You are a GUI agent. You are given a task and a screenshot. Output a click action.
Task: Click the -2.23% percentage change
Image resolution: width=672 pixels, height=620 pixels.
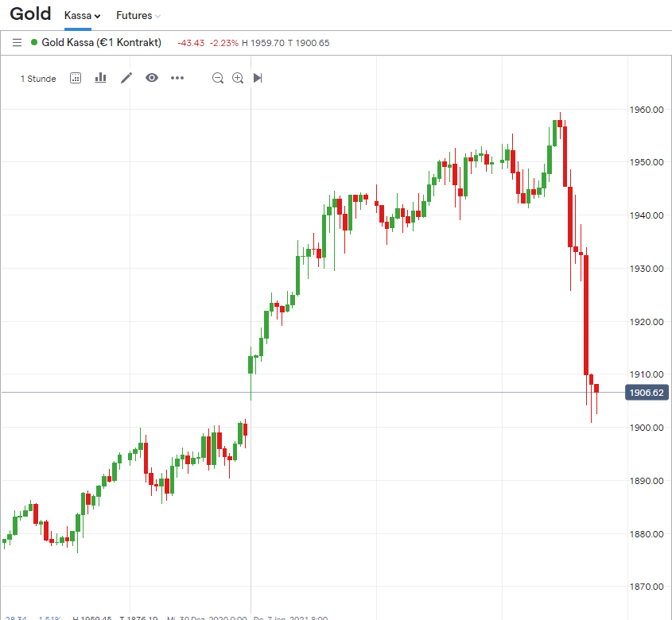coord(223,43)
